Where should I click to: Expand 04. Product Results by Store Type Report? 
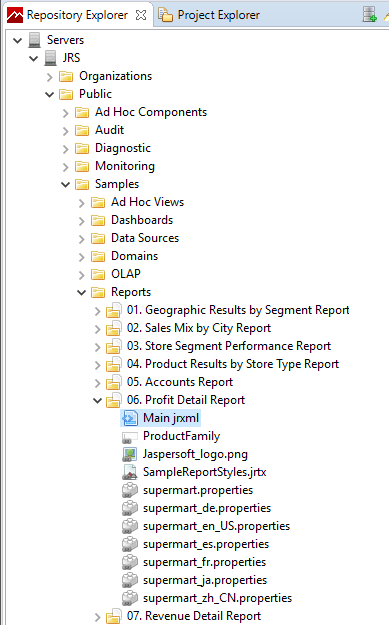coord(97,365)
